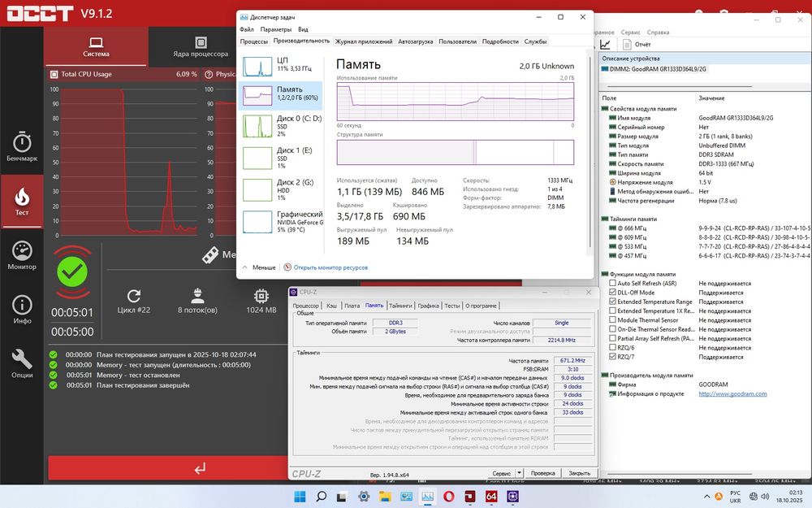Open the Бенчмарк section in OCCT sidebar
This screenshot has width=812, height=508.
[22, 146]
